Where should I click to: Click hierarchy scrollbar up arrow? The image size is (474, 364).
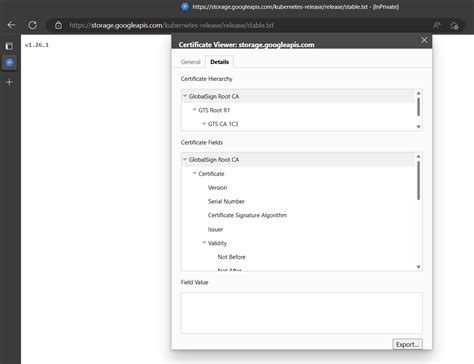[x=418, y=93]
